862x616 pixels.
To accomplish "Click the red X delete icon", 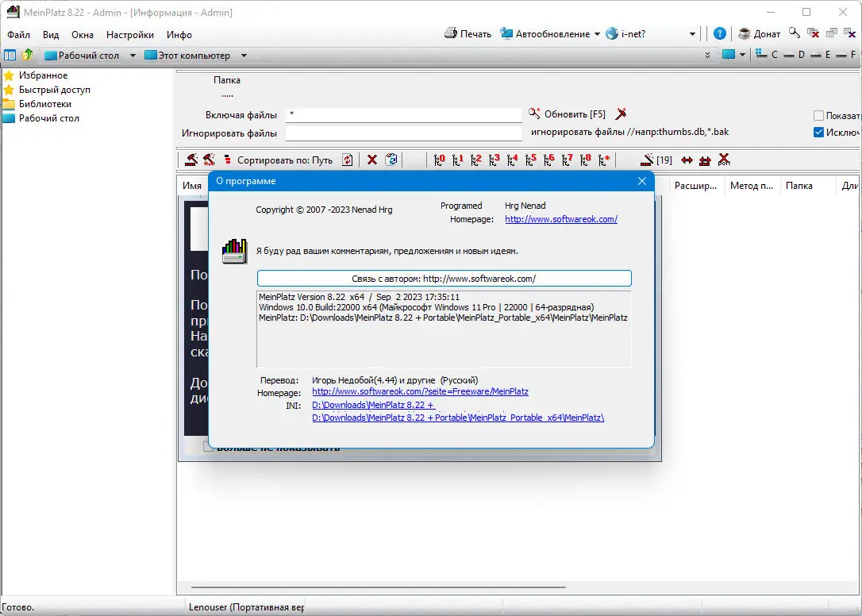I will tap(372, 160).
